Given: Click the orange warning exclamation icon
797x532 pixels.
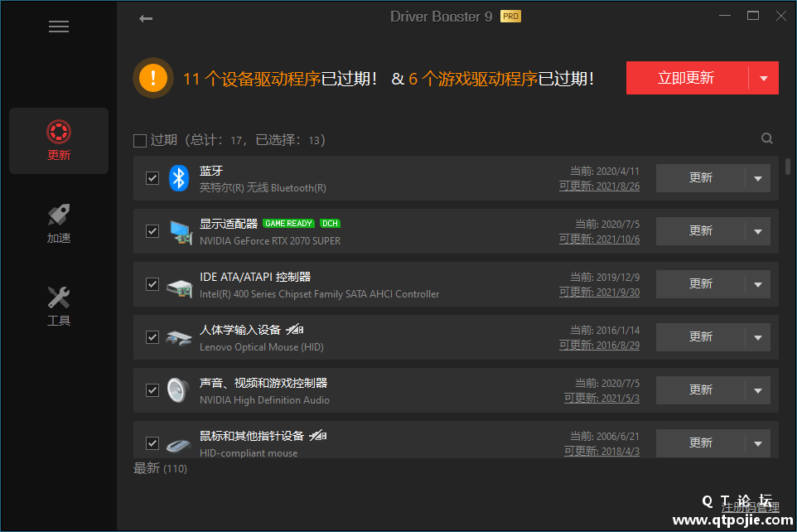Looking at the screenshot, I should click(153, 79).
